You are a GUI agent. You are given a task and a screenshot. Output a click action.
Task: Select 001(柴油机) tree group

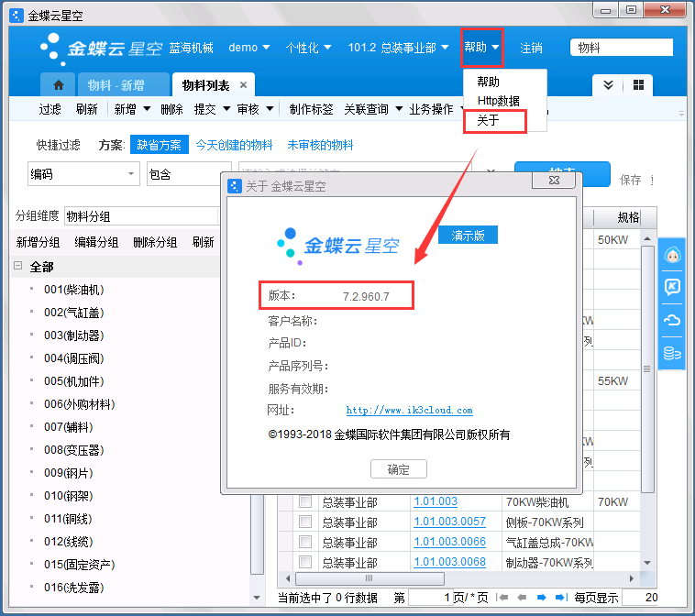click(73, 290)
